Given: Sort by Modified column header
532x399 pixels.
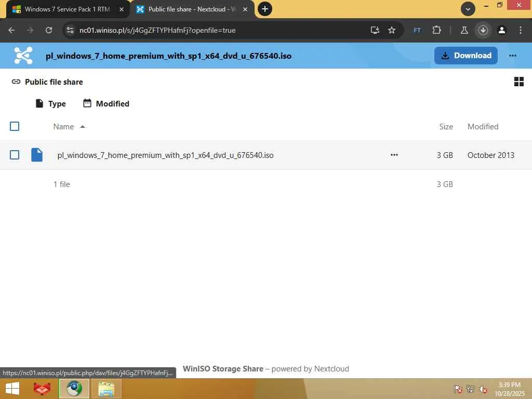Looking at the screenshot, I should tap(483, 127).
